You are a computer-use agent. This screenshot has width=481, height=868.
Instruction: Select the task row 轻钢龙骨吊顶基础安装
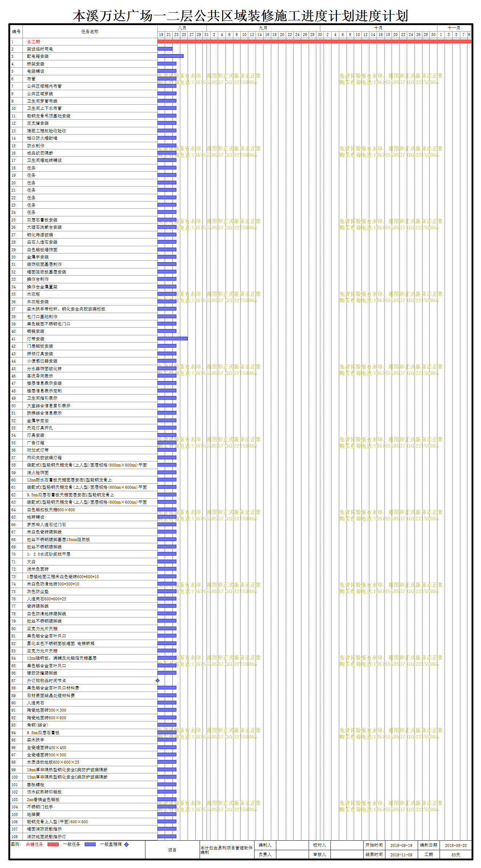click(83, 116)
